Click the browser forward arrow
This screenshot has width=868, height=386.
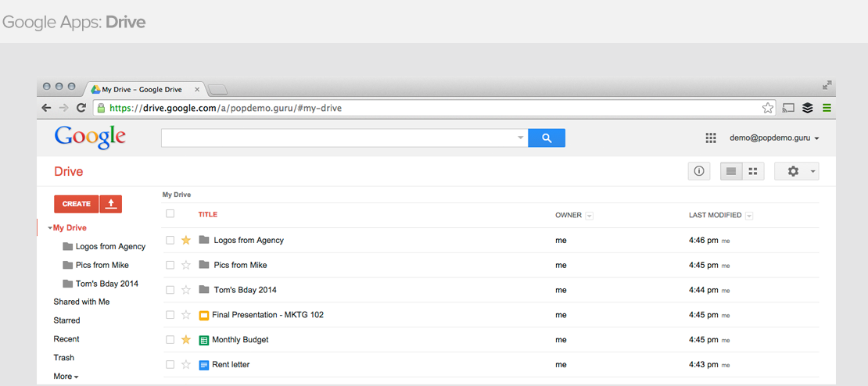pyautogui.click(x=63, y=108)
